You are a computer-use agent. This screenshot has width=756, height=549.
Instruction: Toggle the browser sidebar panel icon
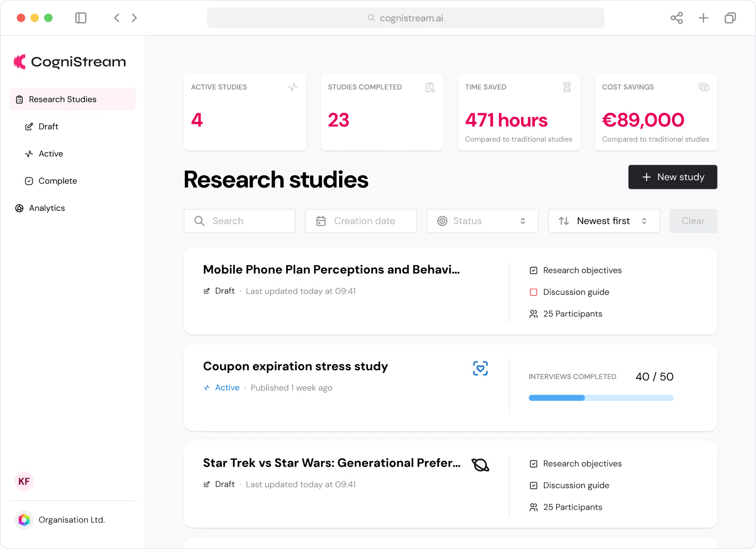click(81, 18)
